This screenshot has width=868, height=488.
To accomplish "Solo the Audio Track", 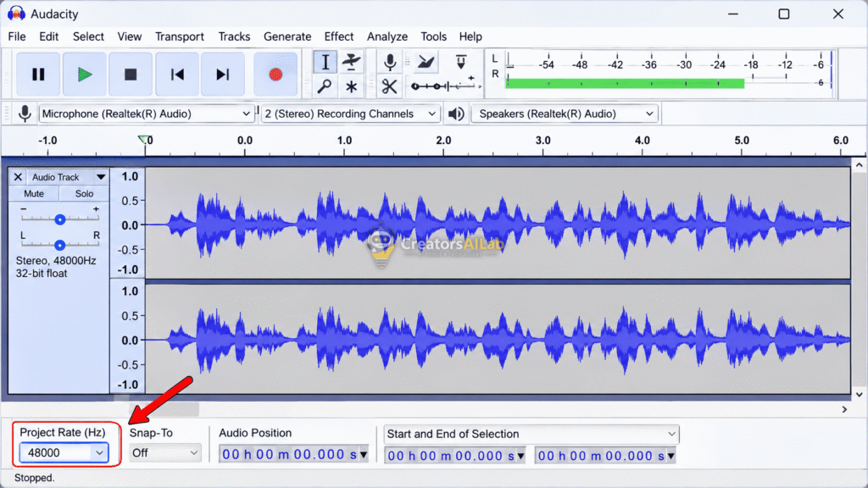I will (84, 194).
